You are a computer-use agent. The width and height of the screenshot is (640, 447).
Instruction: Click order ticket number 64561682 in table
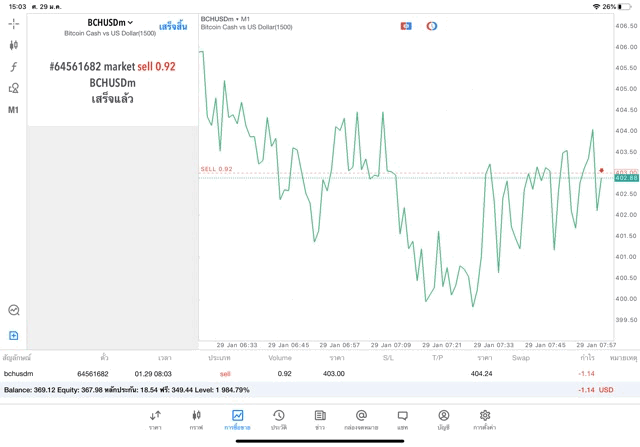[x=93, y=374]
